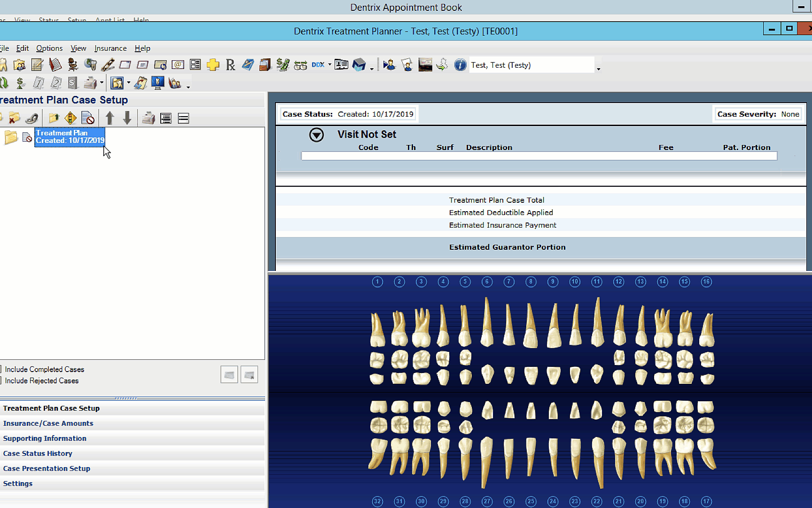812x508 pixels.
Task: Open the email @ envelope icon
Action: pyautogui.click(x=178, y=65)
